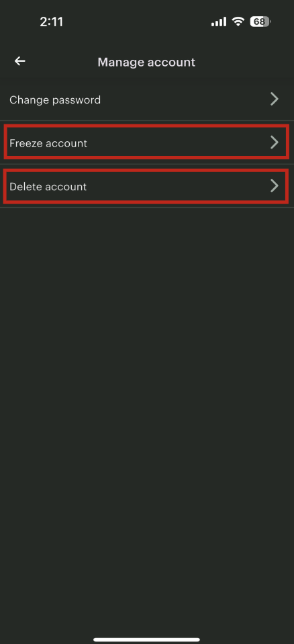Tap the battery indicator showing 68

point(260,22)
